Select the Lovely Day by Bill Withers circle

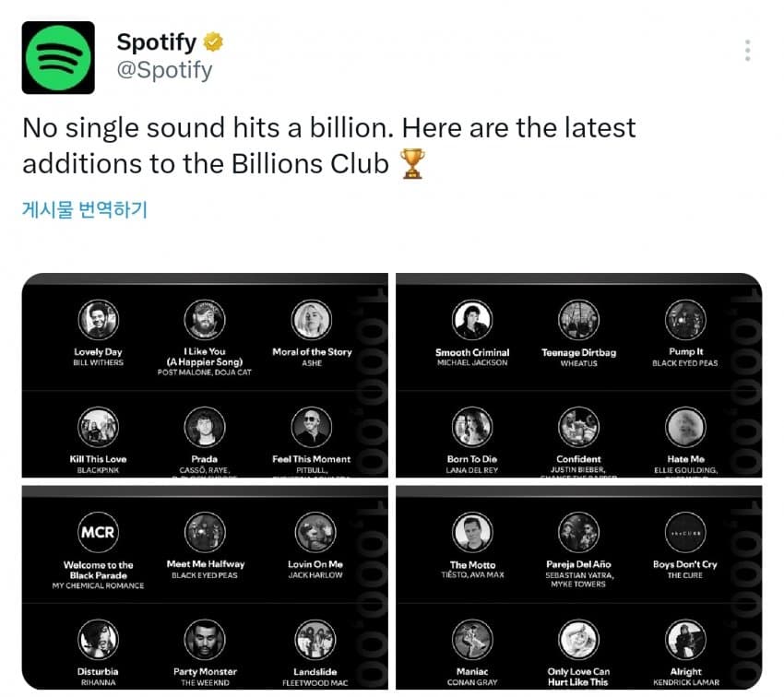(x=98, y=320)
